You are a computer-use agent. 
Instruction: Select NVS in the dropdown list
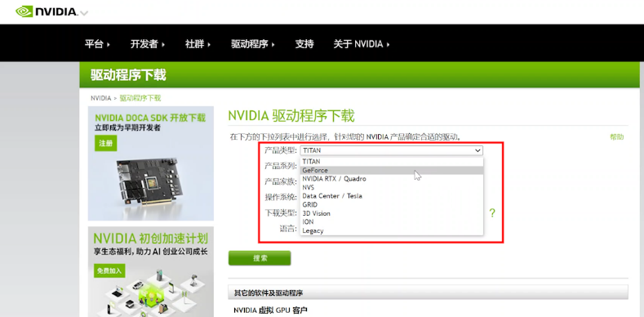click(392, 187)
